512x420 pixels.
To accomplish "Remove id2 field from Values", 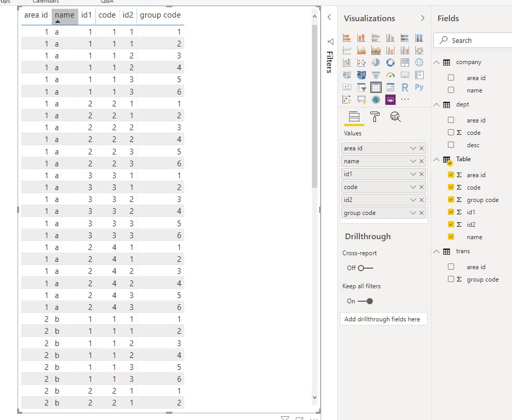I will [421, 200].
